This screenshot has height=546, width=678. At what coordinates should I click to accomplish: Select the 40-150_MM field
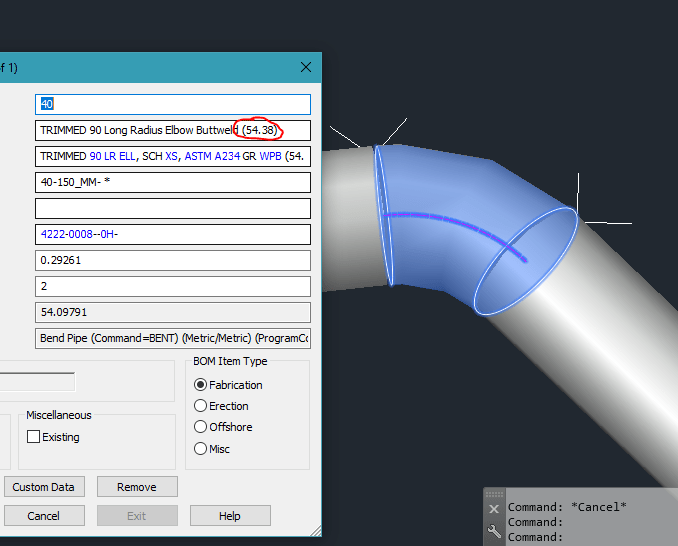pos(172,183)
